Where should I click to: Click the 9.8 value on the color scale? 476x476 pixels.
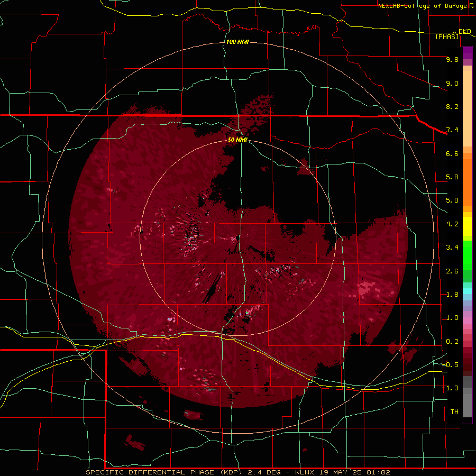point(452,59)
